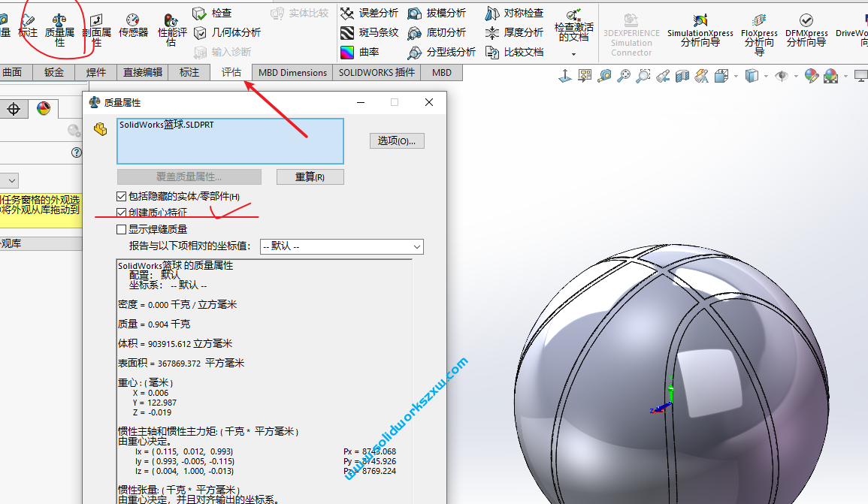This screenshot has height=504, width=868.
Task: Uncheck 创建质心特征 option
Action: point(122,212)
